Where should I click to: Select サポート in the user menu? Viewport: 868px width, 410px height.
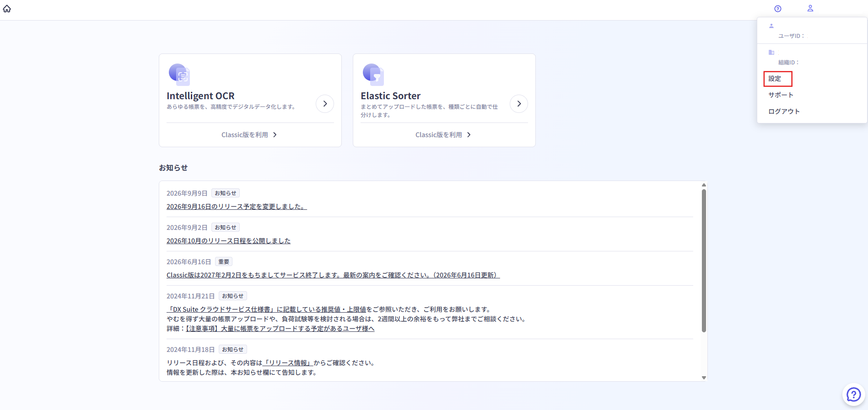pos(781,95)
